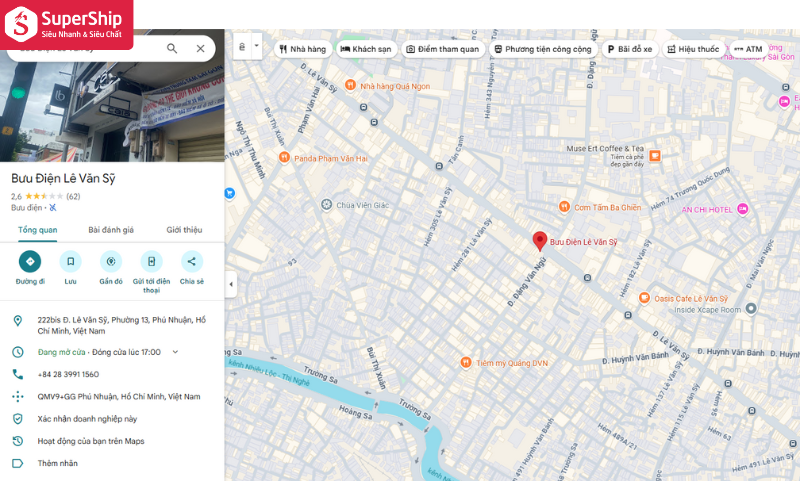Open the Giới thiệu tab
This screenshot has width=800, height=500.
click(x=184, y=230)
